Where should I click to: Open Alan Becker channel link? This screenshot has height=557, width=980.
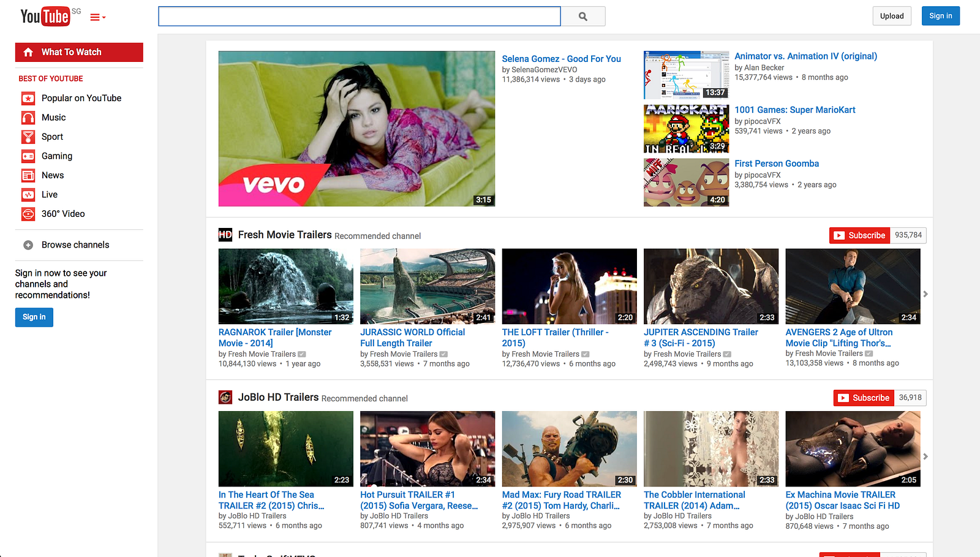tap(764, 68)
